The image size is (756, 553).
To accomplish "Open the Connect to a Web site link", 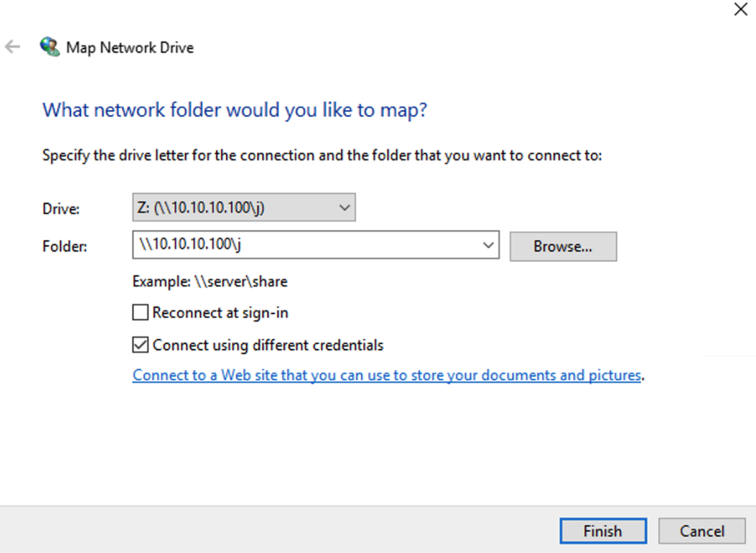I will pos(387,375).
